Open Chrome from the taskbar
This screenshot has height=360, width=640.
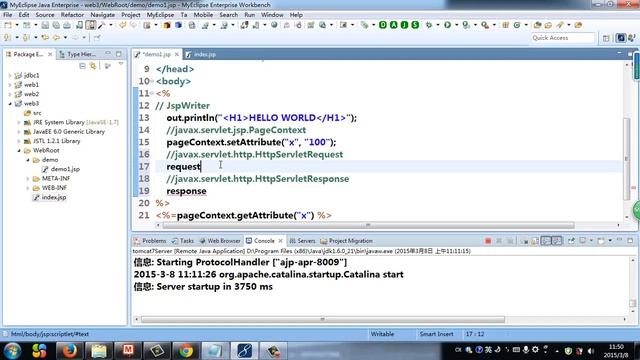186,351
